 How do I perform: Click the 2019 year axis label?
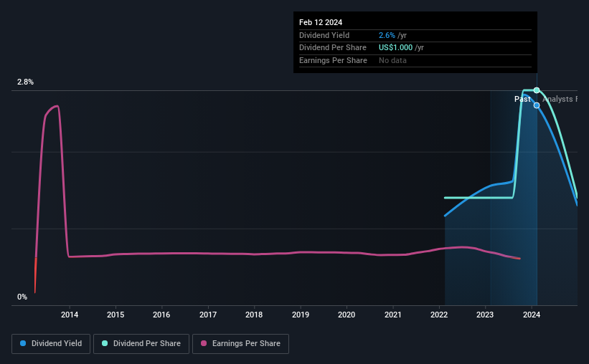tap(301, 315)
